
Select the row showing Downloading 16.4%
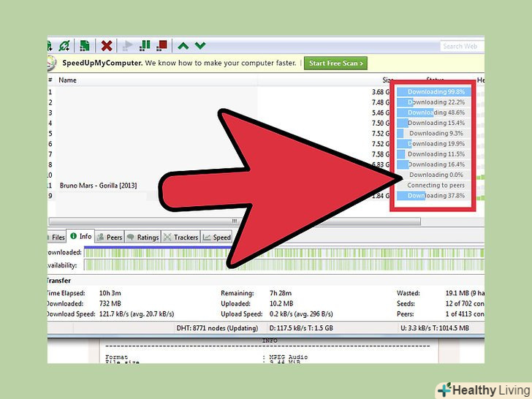pos(434,164)
